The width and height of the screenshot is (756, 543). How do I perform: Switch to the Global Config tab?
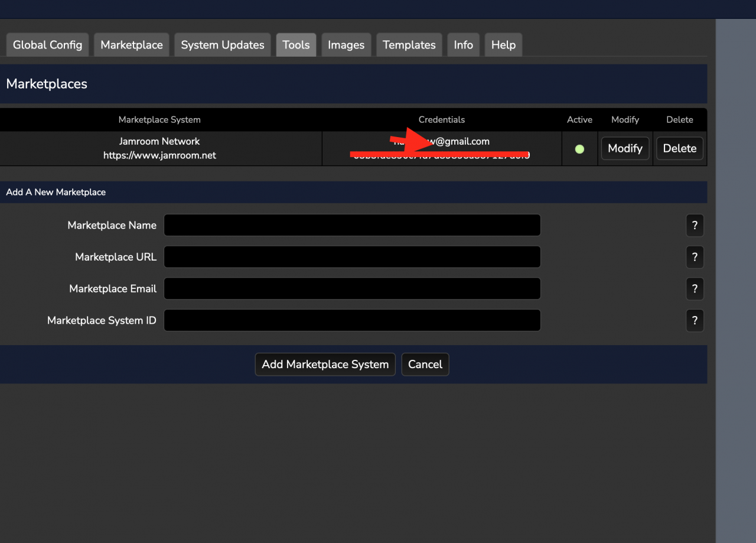47,45
